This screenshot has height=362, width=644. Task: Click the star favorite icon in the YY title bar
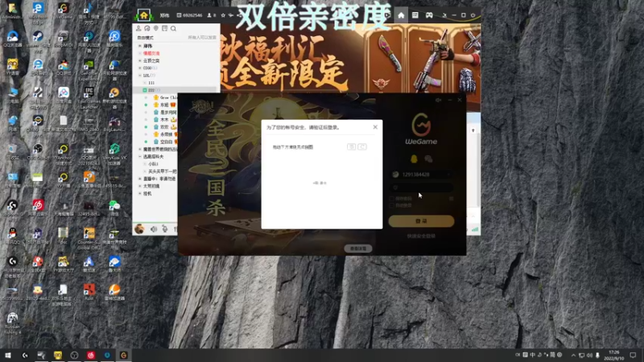click(x=223, y=15)
